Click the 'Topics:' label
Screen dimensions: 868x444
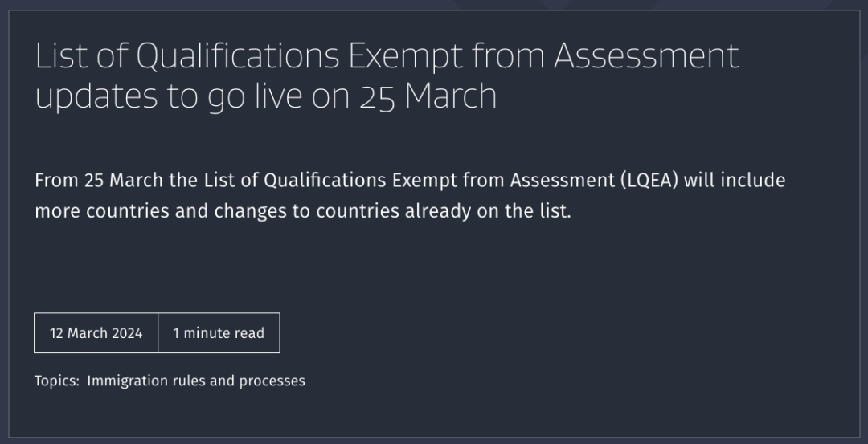(57, 381)
